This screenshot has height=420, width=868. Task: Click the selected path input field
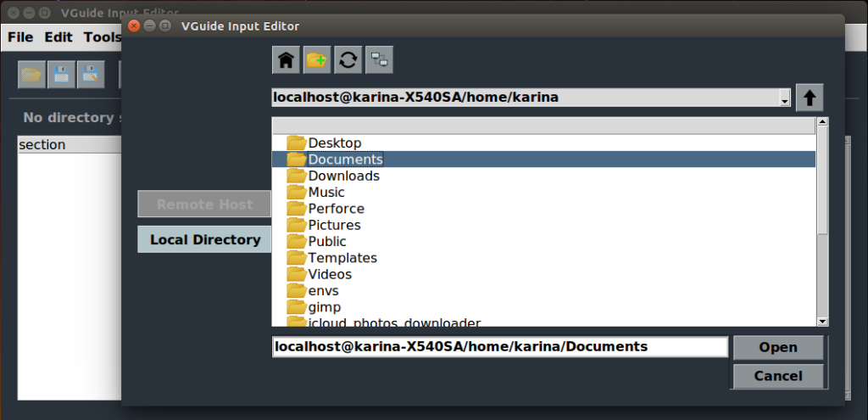(500, 347)
